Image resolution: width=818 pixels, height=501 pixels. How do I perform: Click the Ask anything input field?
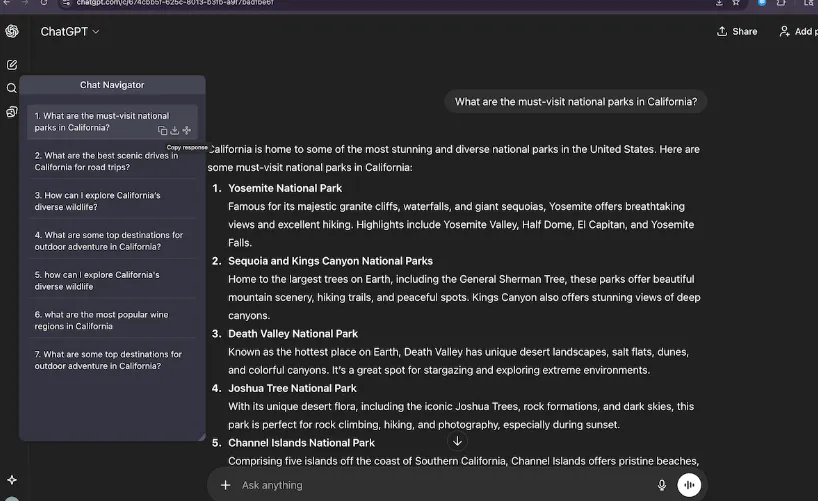[440, 485]
